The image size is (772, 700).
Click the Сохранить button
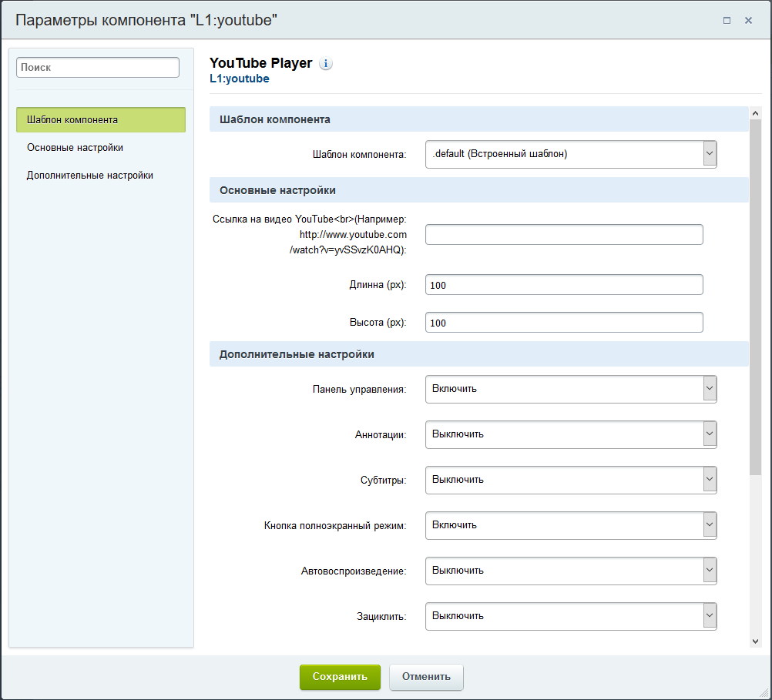[x=340, y=677]
